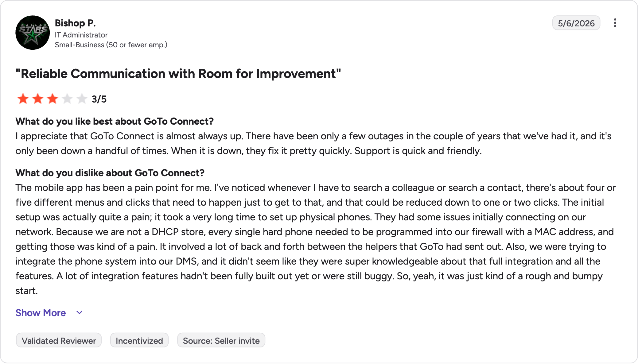The image size is (638, 364).
Task: Click the 5/6/2026 date badge
Action: click(576, 23)
